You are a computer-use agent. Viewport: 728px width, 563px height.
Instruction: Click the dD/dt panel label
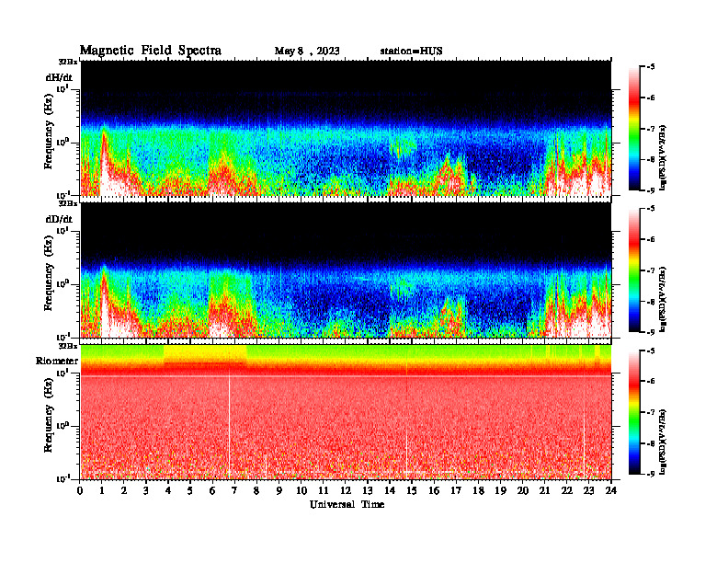(59, 219)
